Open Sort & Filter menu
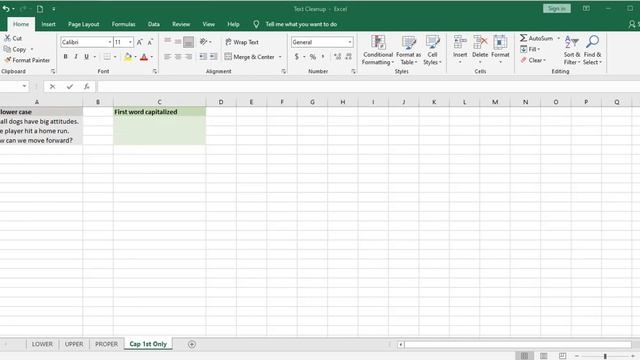The height and width of the screenshot is (360, 640). (x=572, y=50)
